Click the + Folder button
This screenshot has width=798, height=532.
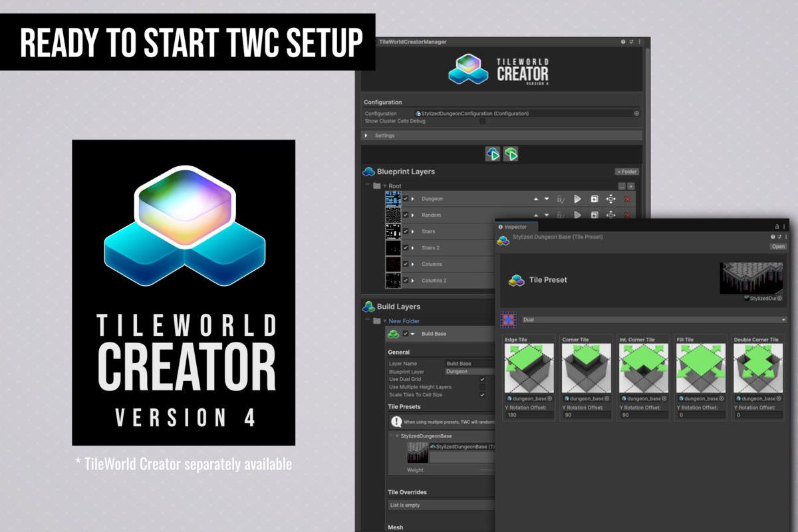[627, 172]
